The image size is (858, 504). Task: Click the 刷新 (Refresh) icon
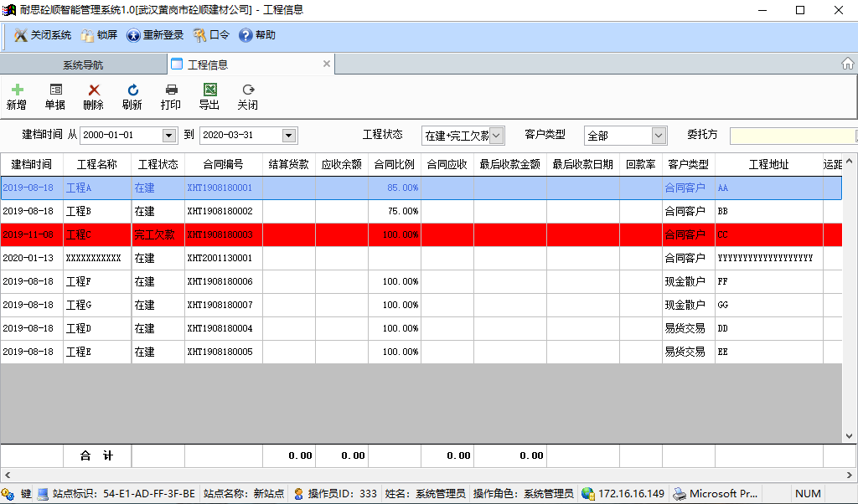pyautogui.click(x=132, y=90)
